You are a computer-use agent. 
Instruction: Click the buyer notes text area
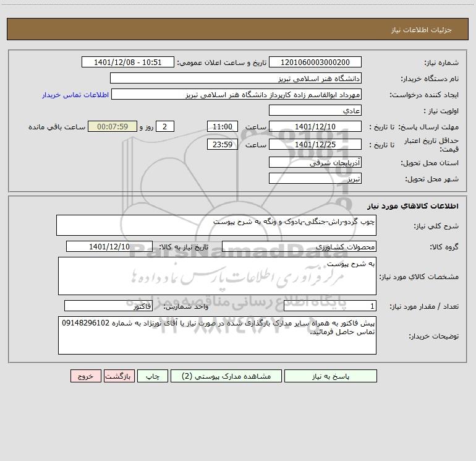coord(217,335)
